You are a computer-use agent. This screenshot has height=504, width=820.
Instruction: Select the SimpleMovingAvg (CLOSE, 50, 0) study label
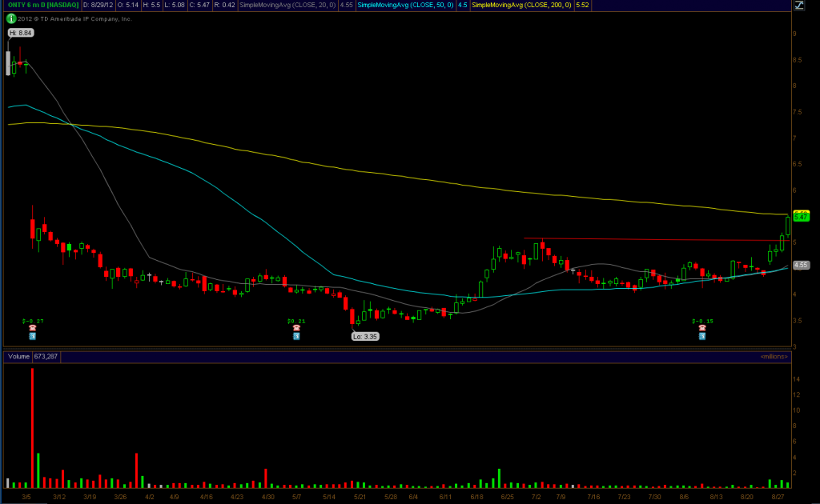(405, 5)
